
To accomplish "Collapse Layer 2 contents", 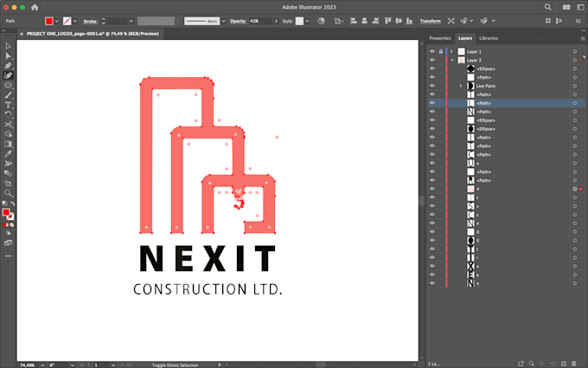I will click(452, 60).
